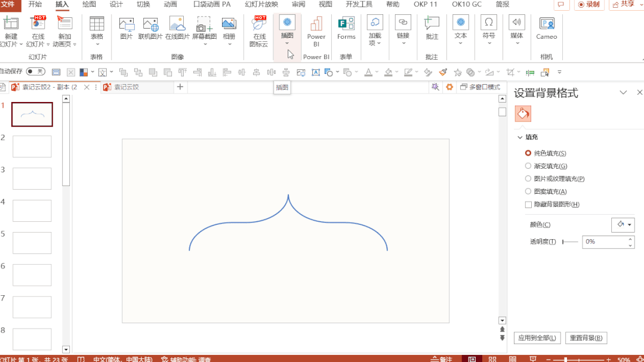This screenshot has width=644, height=362.
Task: Check 隐藏背景图形 checkbox
Action: (x=528, y=205)
